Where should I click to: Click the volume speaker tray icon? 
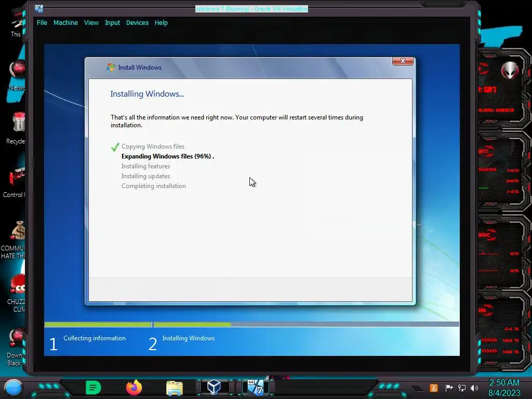(474, 388)
